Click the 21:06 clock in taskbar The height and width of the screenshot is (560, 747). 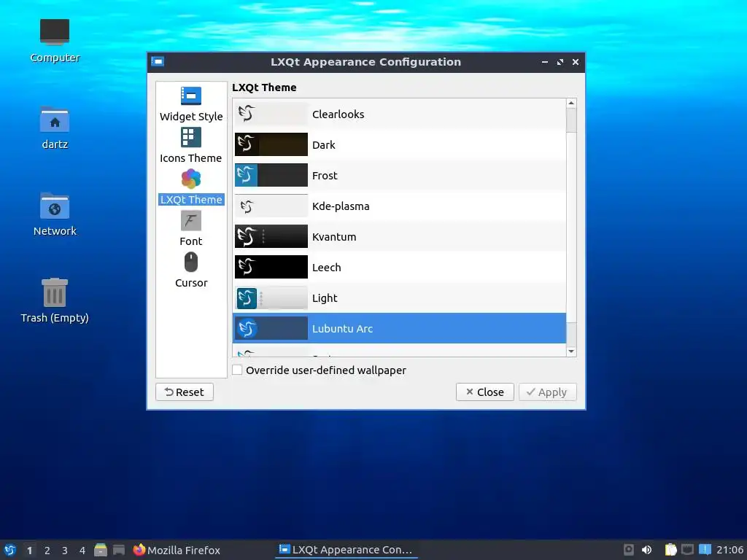click(729, 550)
